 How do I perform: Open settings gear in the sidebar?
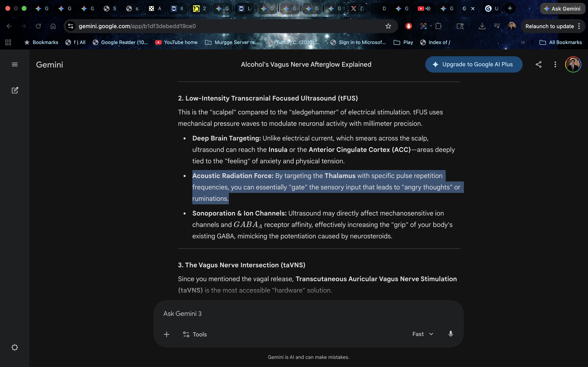[14, 347]
